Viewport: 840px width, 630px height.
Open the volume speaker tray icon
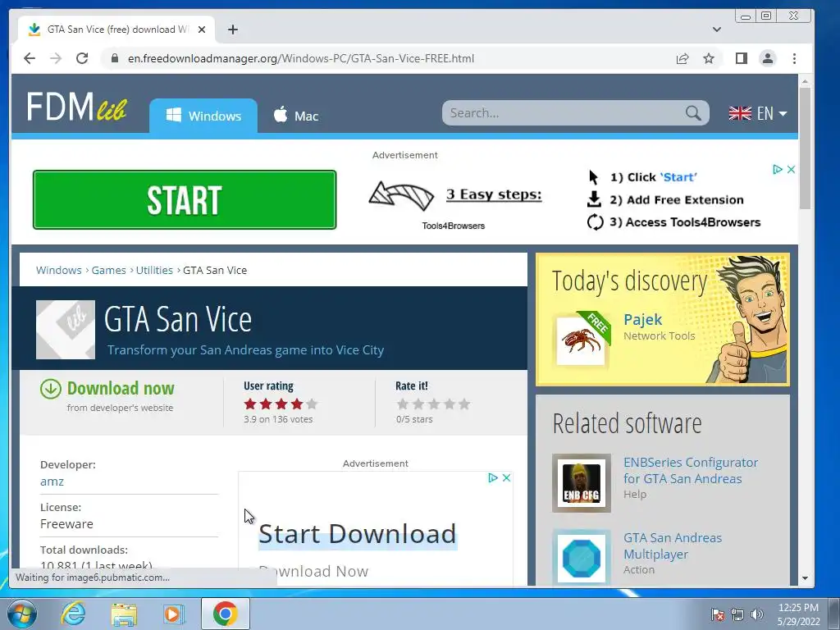(x=757, y=614)
